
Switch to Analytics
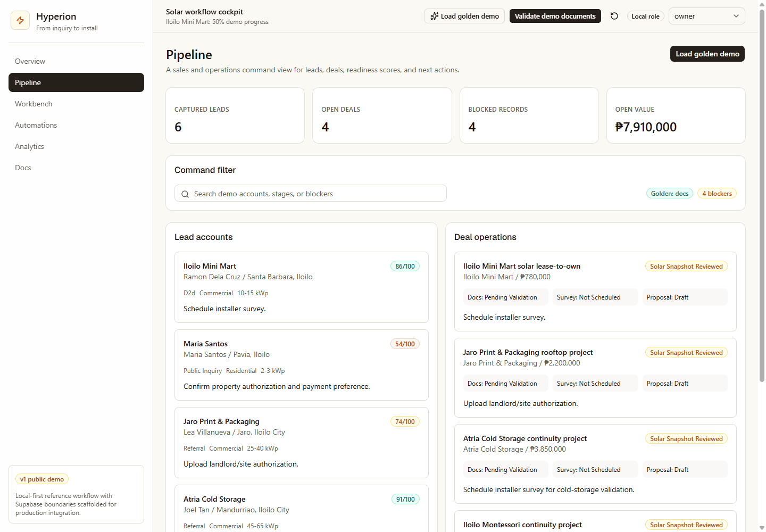click(x=76, y=146)
